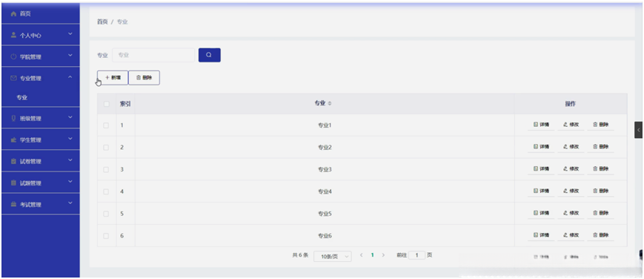644x279 pixels.
Task: Go to next page arrow in pagination
Action: [x=383, y=255]
